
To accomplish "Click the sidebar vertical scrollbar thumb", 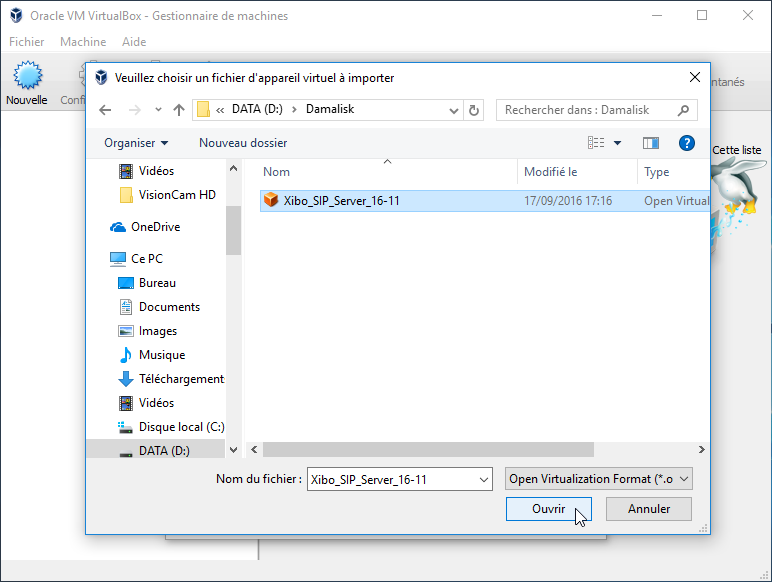I will click(x=233, y=230).
